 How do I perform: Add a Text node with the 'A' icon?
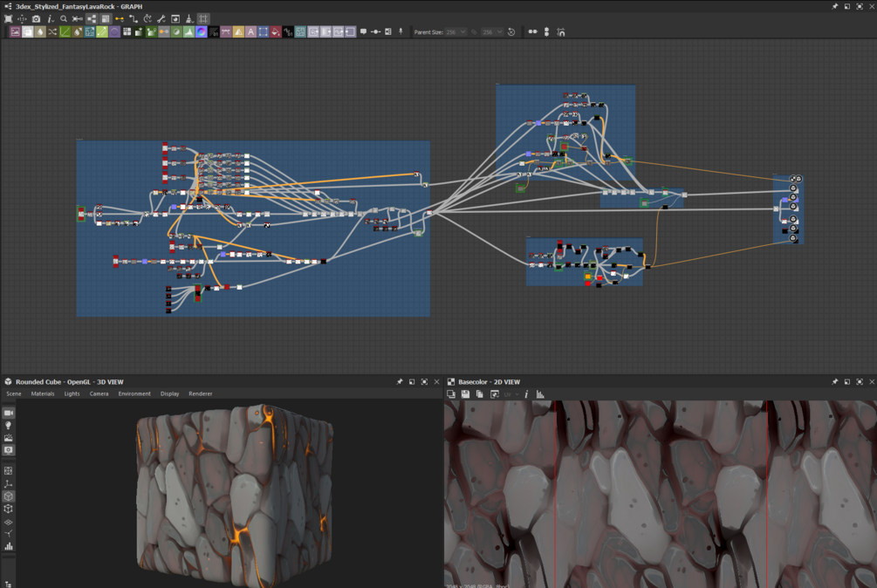click(250, 32)
